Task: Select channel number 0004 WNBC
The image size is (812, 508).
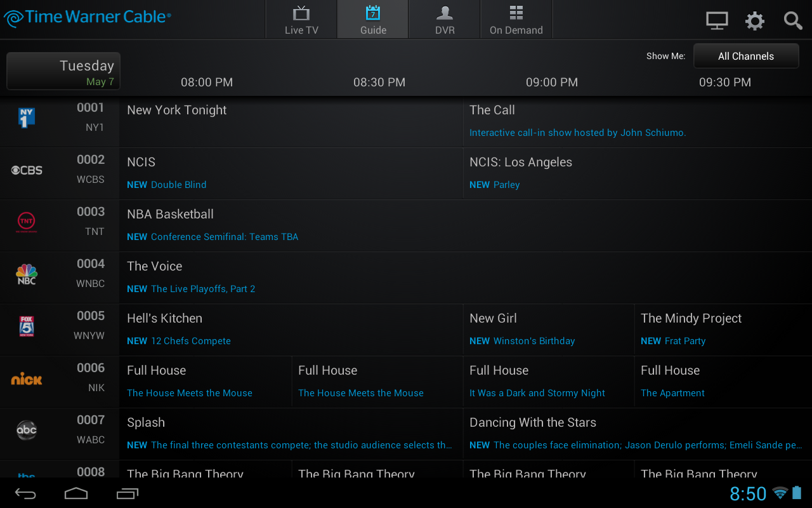Action: (x=90, y=274)
